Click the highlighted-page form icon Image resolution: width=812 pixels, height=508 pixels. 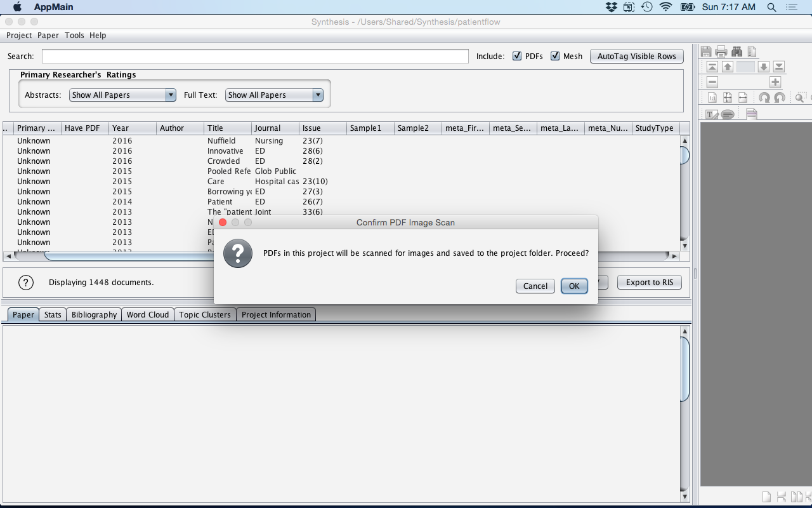coord(751,114)
